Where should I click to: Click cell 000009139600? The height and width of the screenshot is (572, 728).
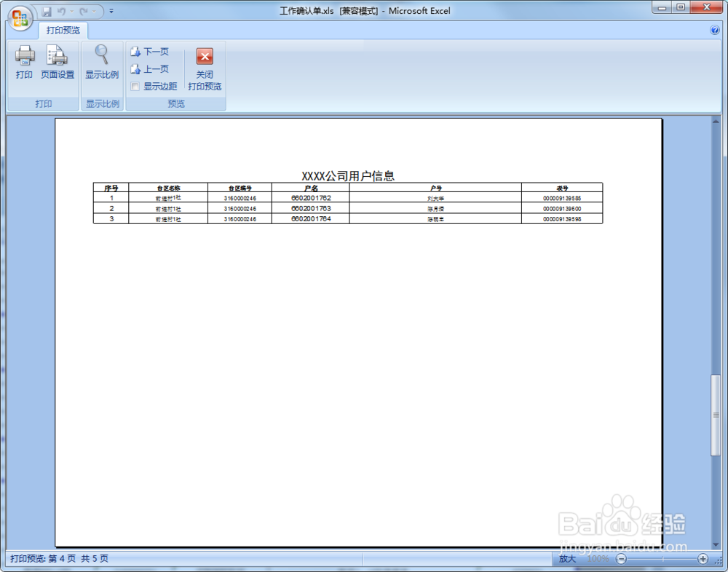point(562,208)
